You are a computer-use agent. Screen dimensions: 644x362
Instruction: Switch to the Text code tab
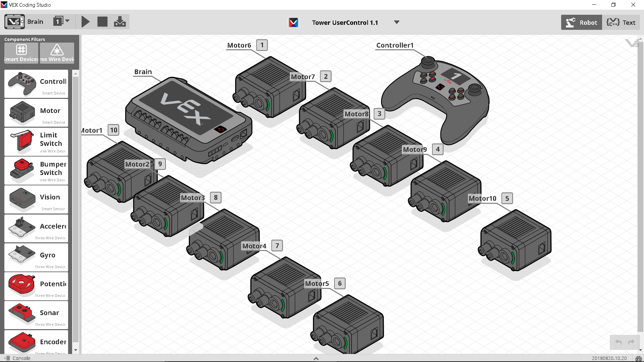point(621,22)
